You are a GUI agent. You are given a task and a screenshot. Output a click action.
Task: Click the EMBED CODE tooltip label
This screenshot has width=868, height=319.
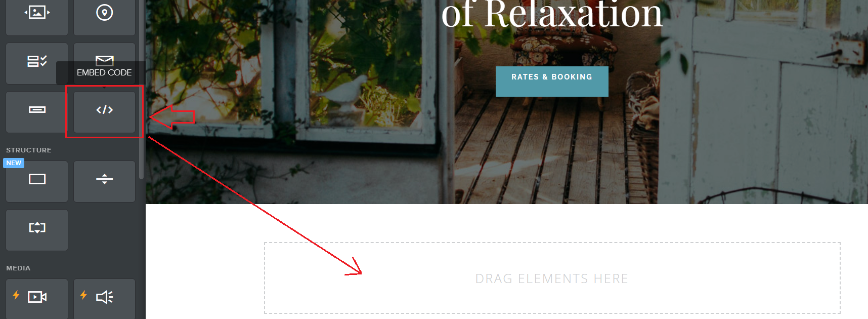[104, 72]
